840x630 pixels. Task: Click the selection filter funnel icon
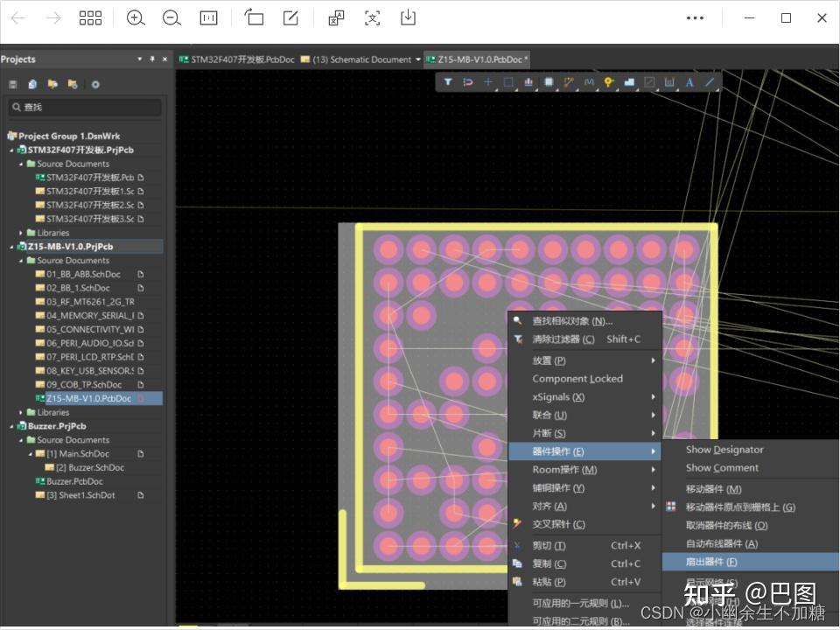[448, 82]
